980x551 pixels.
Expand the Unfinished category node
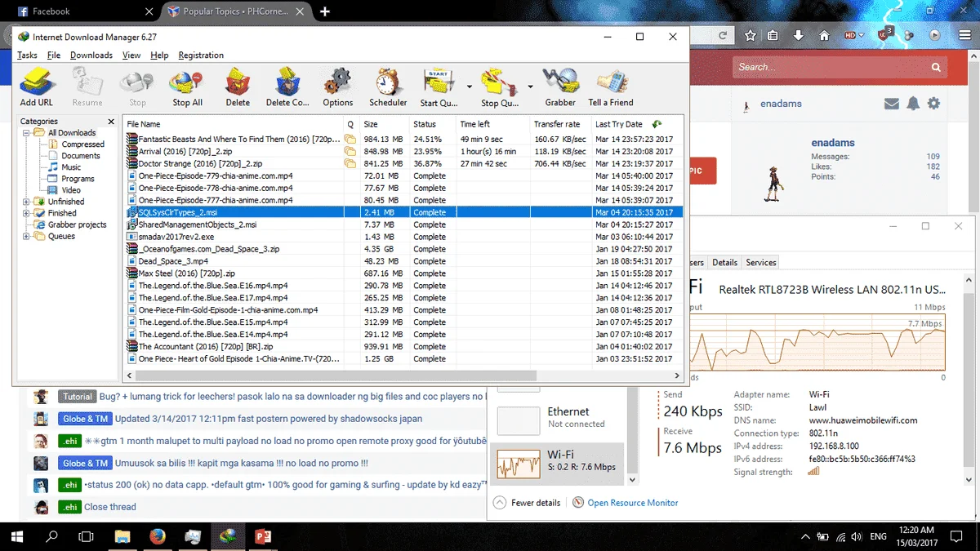coord(26,202)
